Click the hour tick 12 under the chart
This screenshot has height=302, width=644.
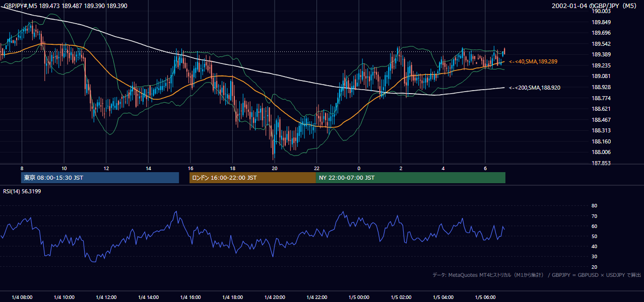[x=106, y=168]
